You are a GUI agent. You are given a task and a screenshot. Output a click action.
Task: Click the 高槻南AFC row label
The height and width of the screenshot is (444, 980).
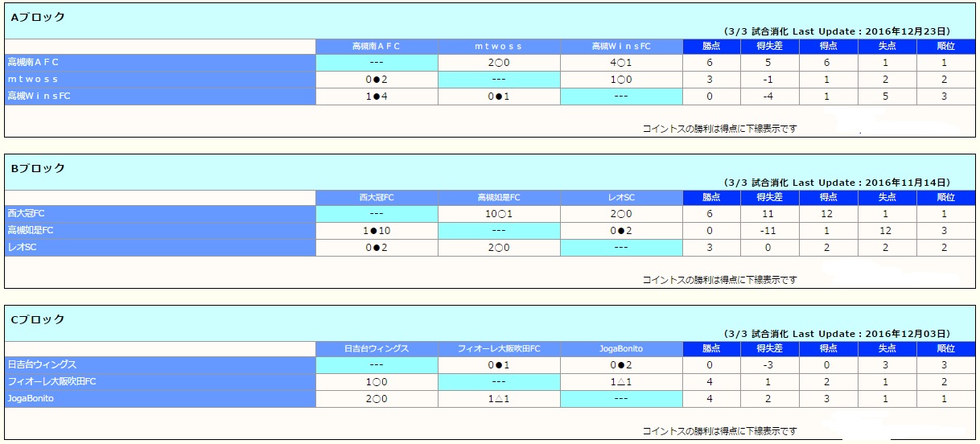tap(160, 63)
